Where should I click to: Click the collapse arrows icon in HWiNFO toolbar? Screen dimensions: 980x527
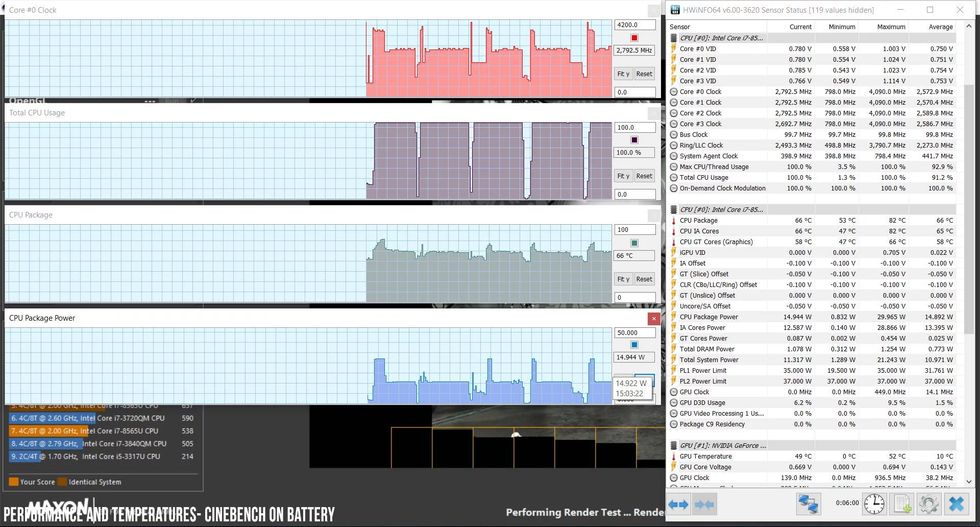(x=704, y=505)
